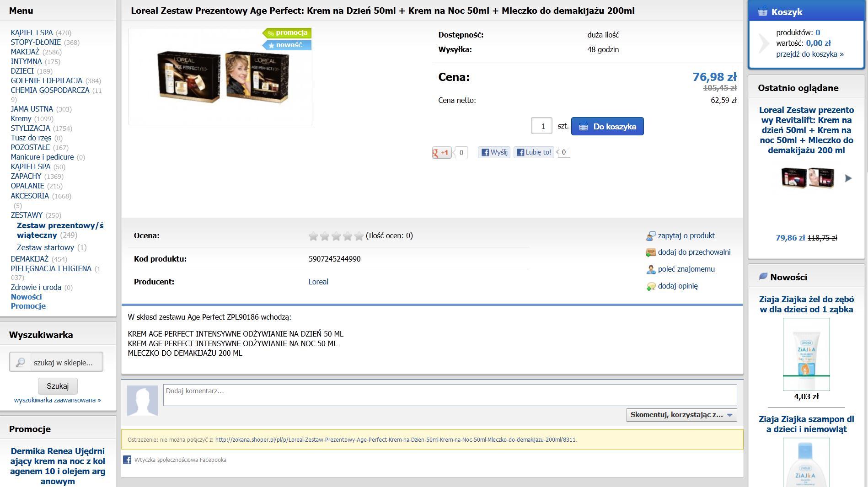This screenshot has height=487, width=868.
Task: Open the Skomentuj, korzystając z... dropdown
Action: (x=681, y=415)
